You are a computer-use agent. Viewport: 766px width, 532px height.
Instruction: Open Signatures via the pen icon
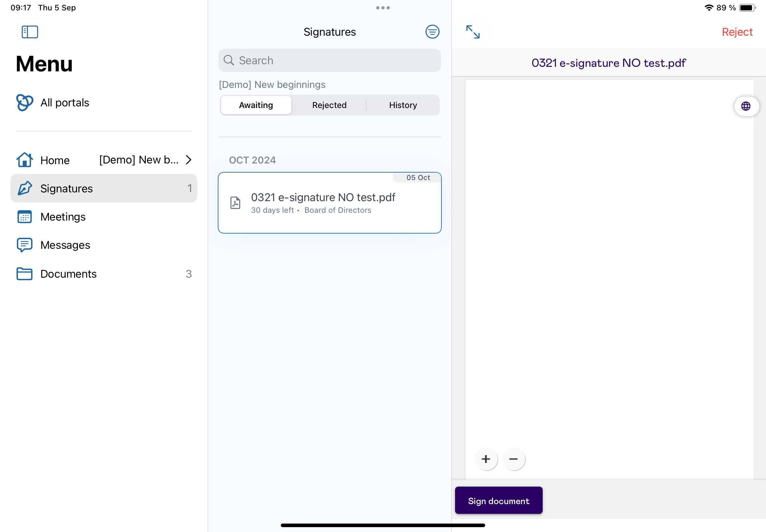pyautogui.click(x=24, y=188)
